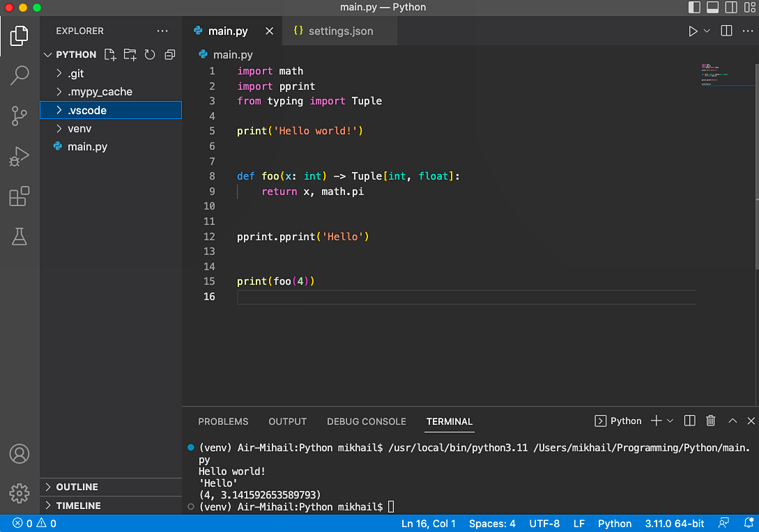
Task: Refresh the Explorer file list
Action: [149, 54]
